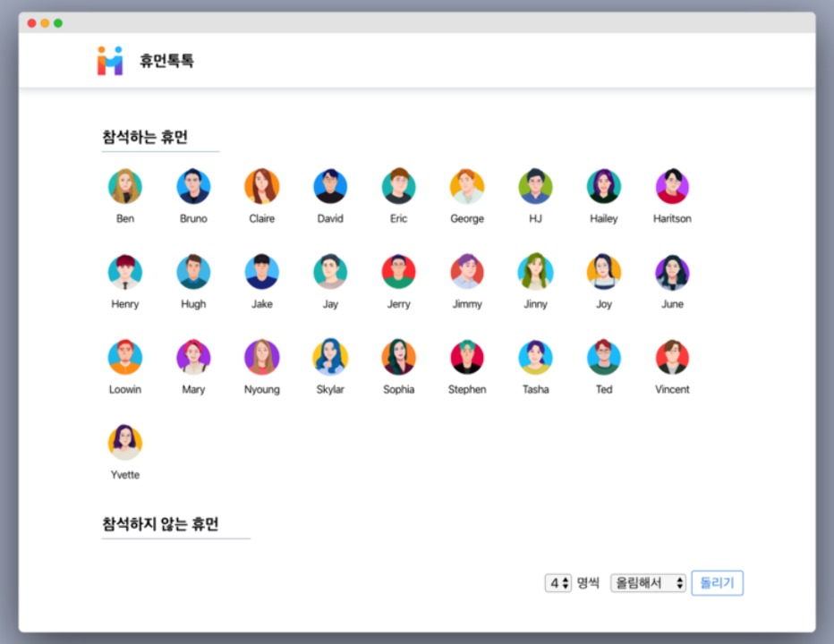Viewport: 834px width, 644px height.
Task: Click the 휴먼톡톡 title text
Action: [x=166, y=61]
